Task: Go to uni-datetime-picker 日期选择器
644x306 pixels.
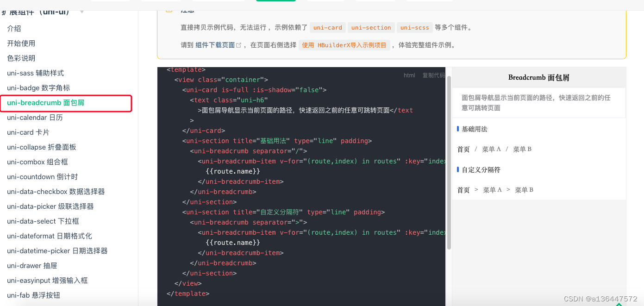Action: tap(57, 251)
